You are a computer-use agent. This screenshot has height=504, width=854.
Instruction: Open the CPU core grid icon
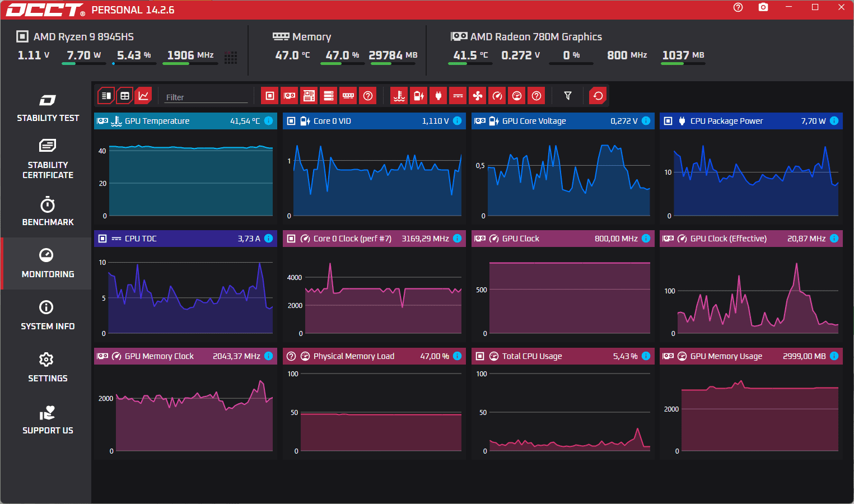click(x=231, y=57)
